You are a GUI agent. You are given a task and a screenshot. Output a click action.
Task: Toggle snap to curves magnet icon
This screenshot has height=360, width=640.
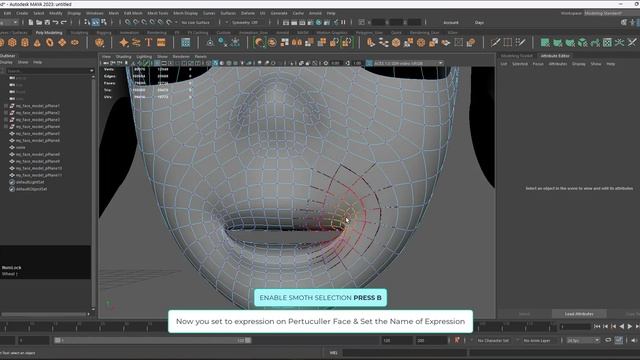point(136,22)
